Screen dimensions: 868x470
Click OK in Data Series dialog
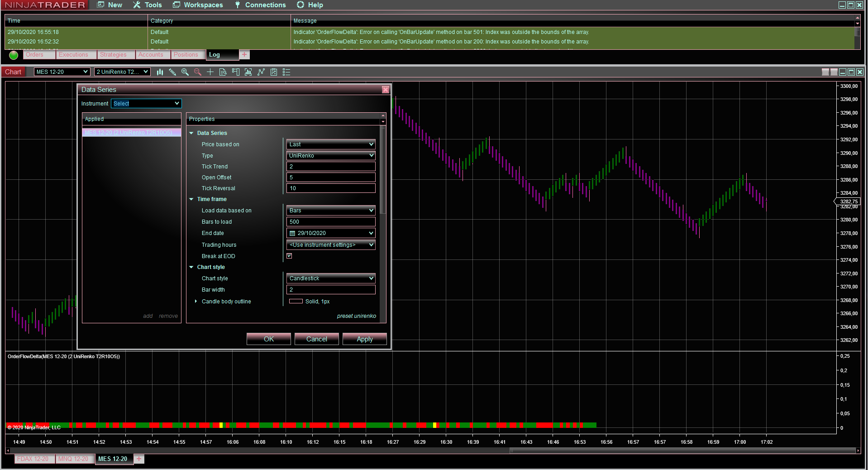[269, 339]
